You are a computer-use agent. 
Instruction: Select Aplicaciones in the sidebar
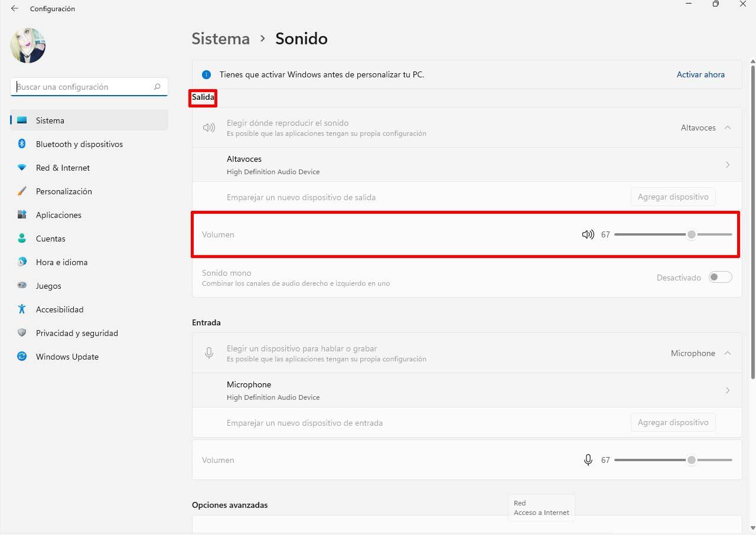pos(59,215)
